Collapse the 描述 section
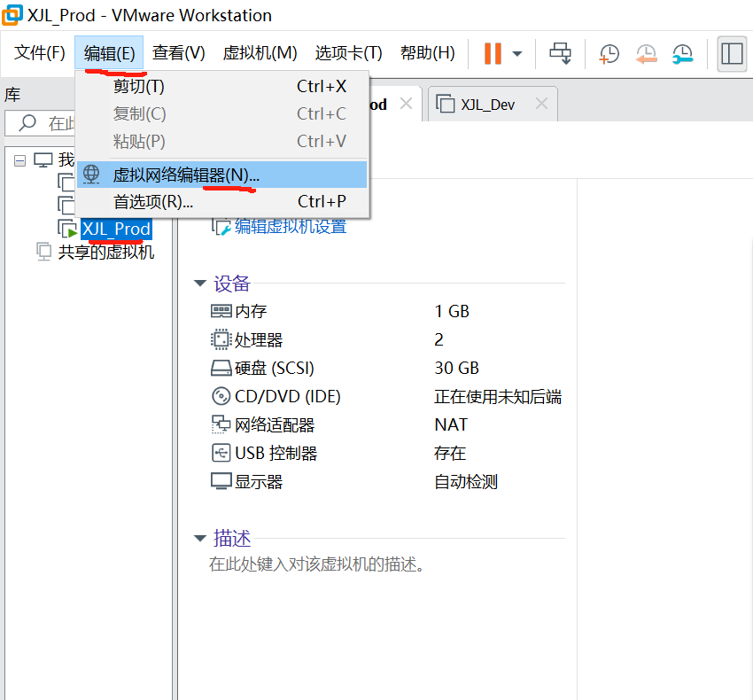The image size is (753, 700). 200,538
